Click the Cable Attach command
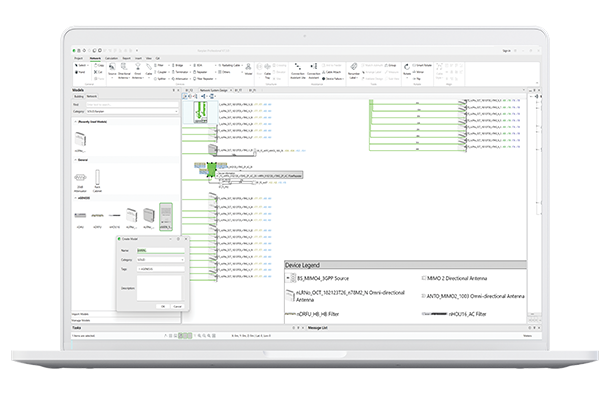Screen dimensions: 609x394 (x=331, y=72)
